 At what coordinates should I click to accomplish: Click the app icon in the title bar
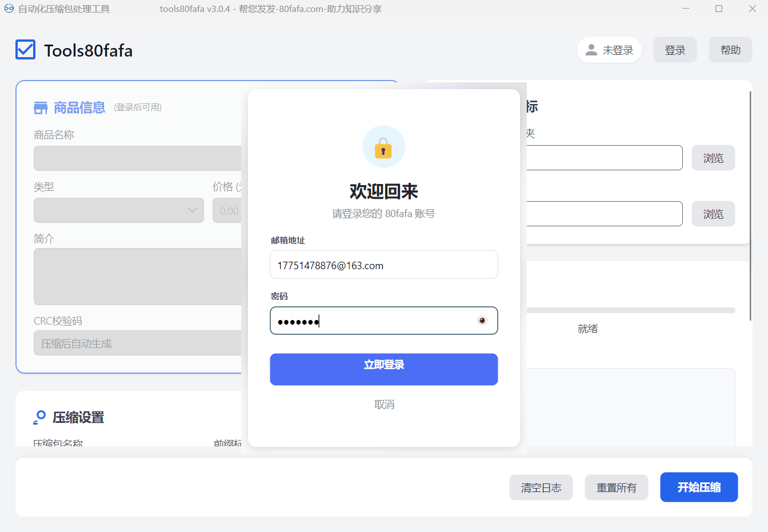point(9,9)
